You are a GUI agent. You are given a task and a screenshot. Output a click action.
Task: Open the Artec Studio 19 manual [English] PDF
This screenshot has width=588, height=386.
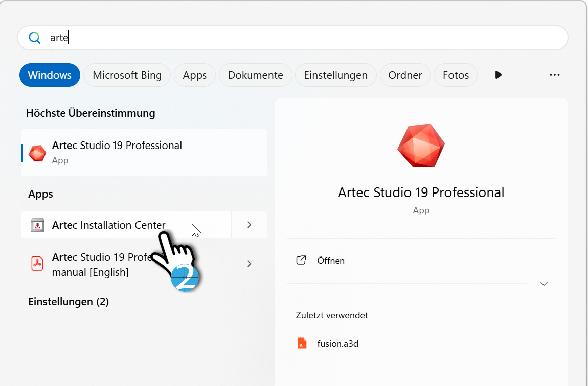tap(126, 264)
